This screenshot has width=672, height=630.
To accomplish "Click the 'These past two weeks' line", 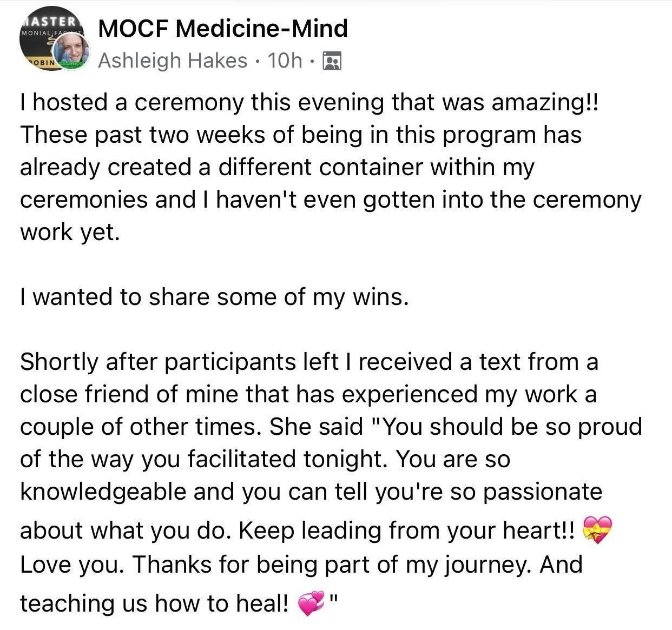I will [301, 135].
